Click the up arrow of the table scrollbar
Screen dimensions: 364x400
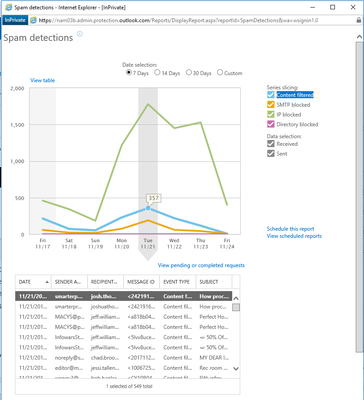[236, 298]
